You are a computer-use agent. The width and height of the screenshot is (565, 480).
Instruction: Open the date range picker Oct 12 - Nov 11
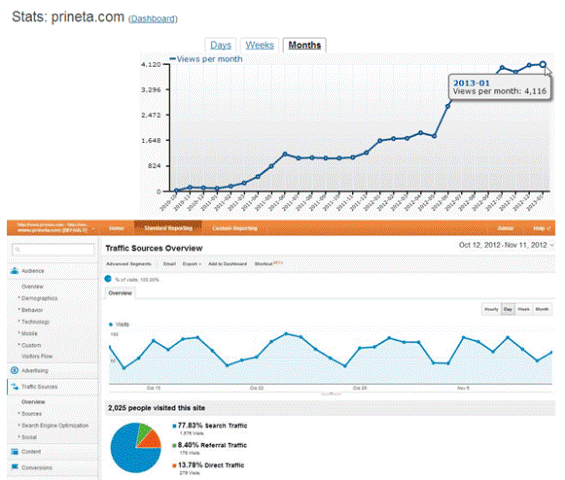pyautogui.click(x=506, y=245)
